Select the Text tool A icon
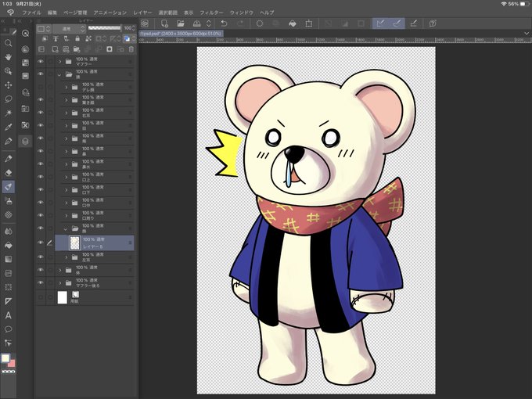 (8, 315)
